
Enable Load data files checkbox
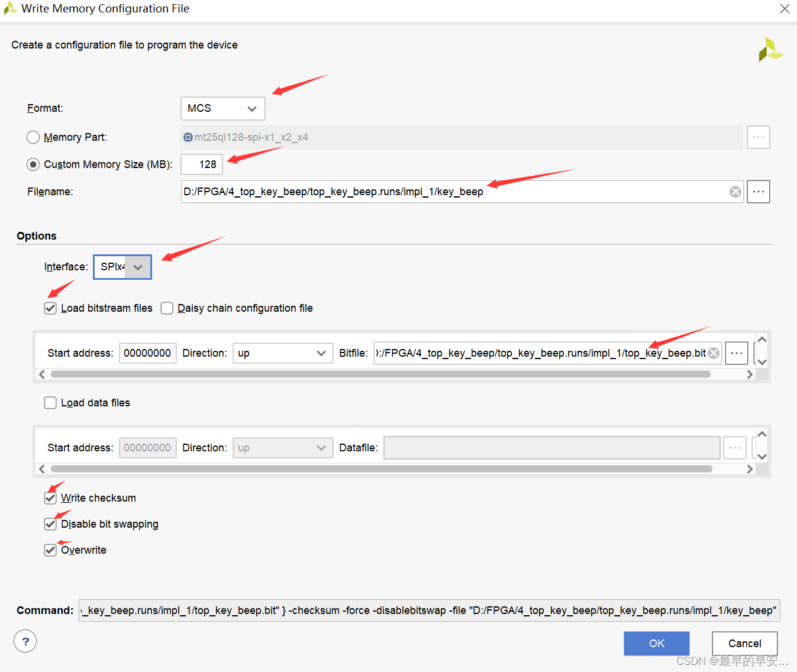point(51,403)
